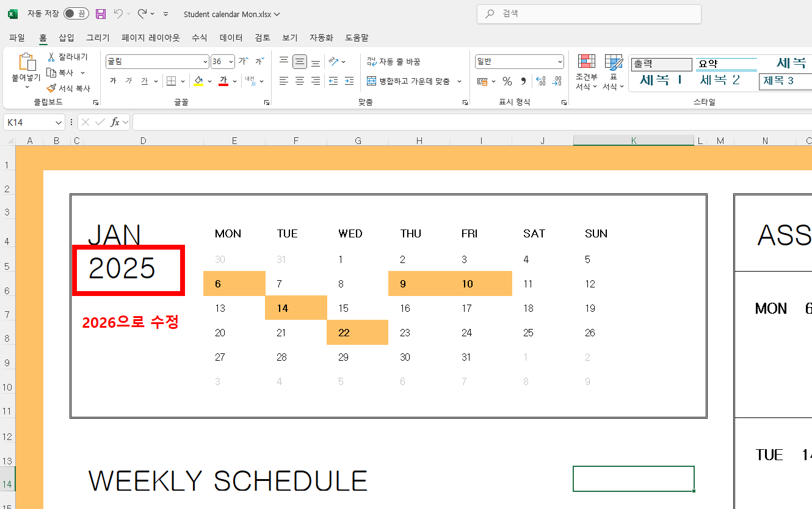Click the increase decimal icon
This screenshot has height=509, width=812.
pos(541,81)
